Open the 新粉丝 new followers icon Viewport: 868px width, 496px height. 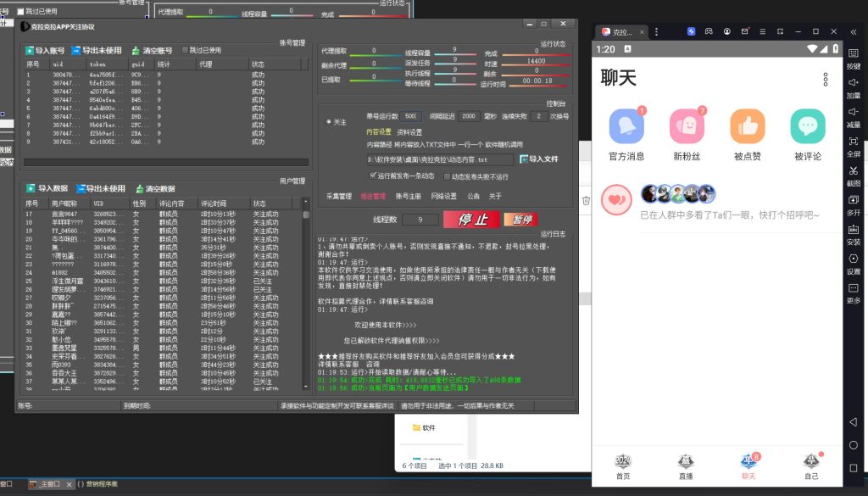(687, 126)
